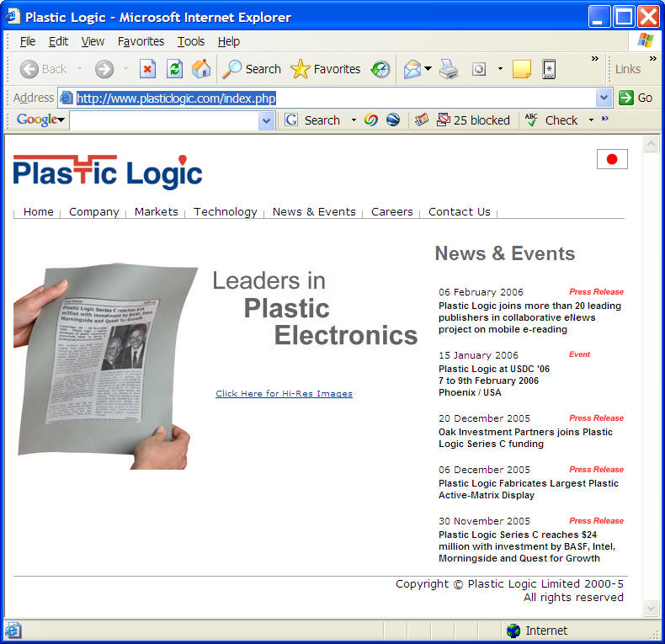Print the page with the printer icon

click(x=449, y=69)
